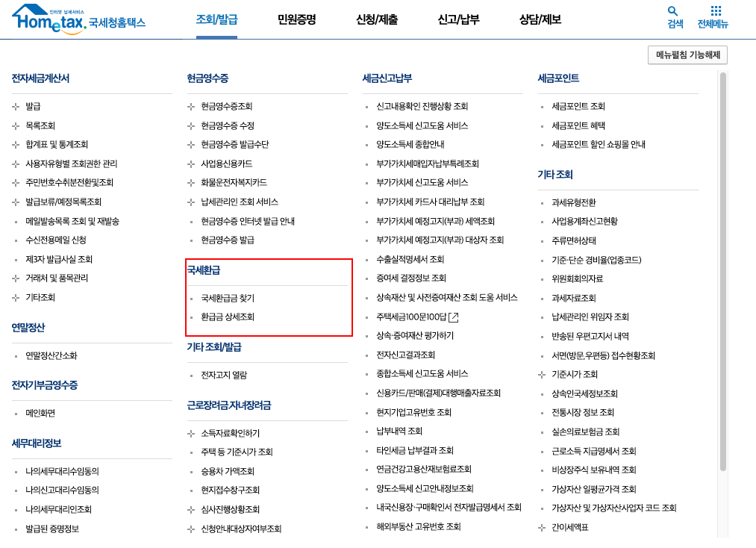Open 주류면허상태 link
Viewport: 756px width, 548px height.
[574, 240]
